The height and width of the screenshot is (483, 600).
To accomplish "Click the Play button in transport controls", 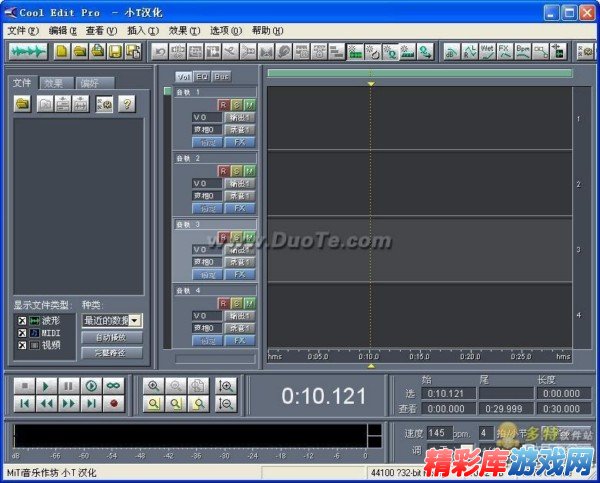I will [46, 386].
